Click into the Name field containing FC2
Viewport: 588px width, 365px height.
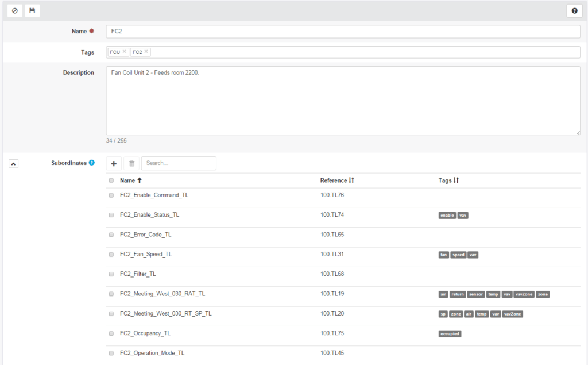pyautogui.click(x=343, y=31)
